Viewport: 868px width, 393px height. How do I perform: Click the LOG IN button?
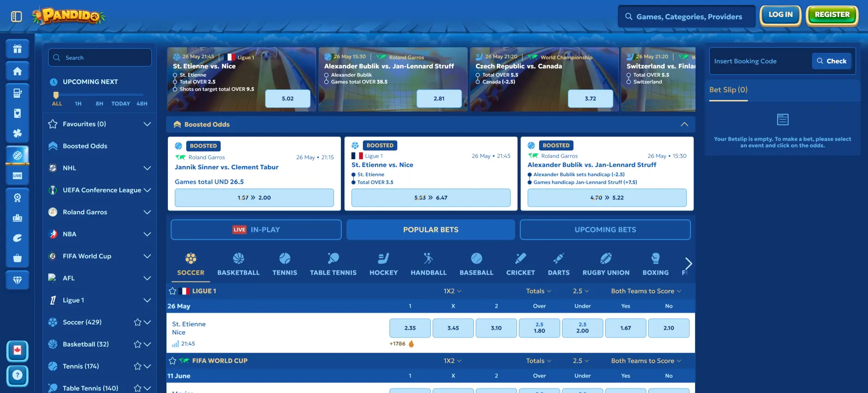(x=780, y=15)
